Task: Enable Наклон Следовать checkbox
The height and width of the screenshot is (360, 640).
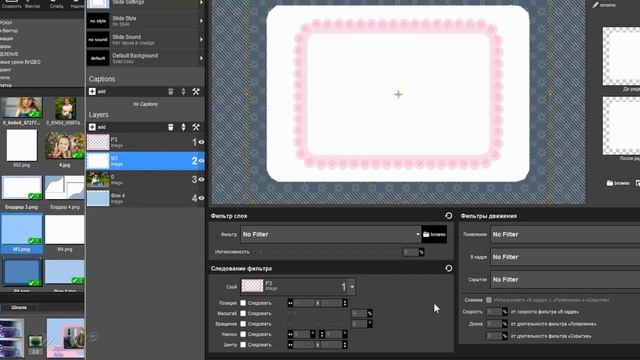Action: (x=243, y=334)
